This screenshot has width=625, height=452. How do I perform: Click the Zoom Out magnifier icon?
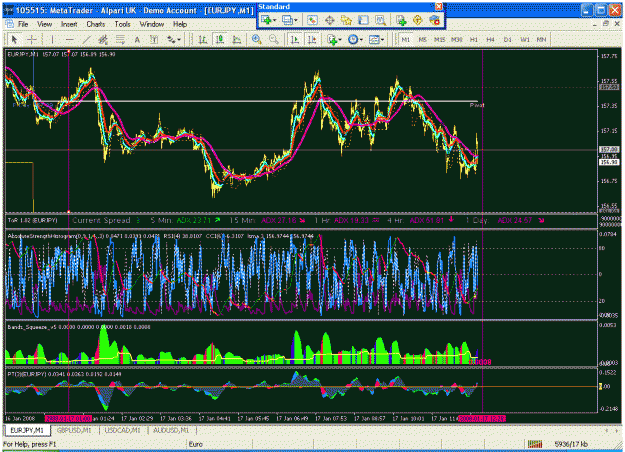[274, 39]
